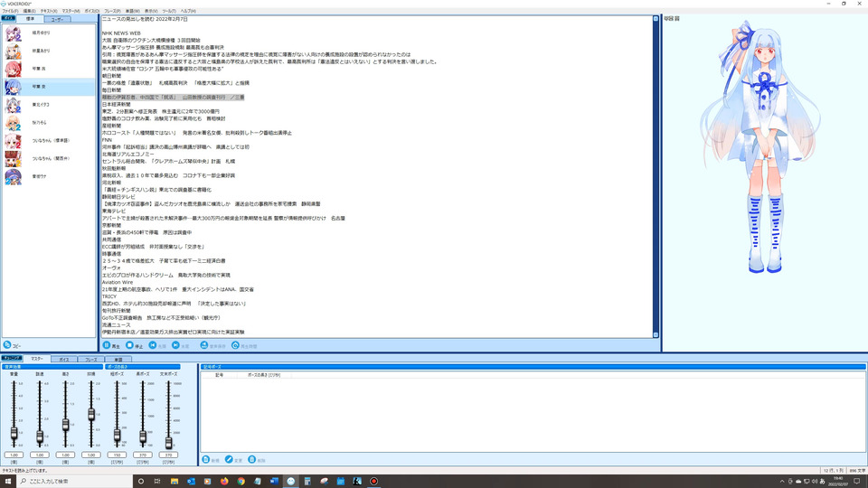Viewport: 868px width, 488px height.
Task: Adjust the 音量 volume slider handle
Action: coord(14,434)
